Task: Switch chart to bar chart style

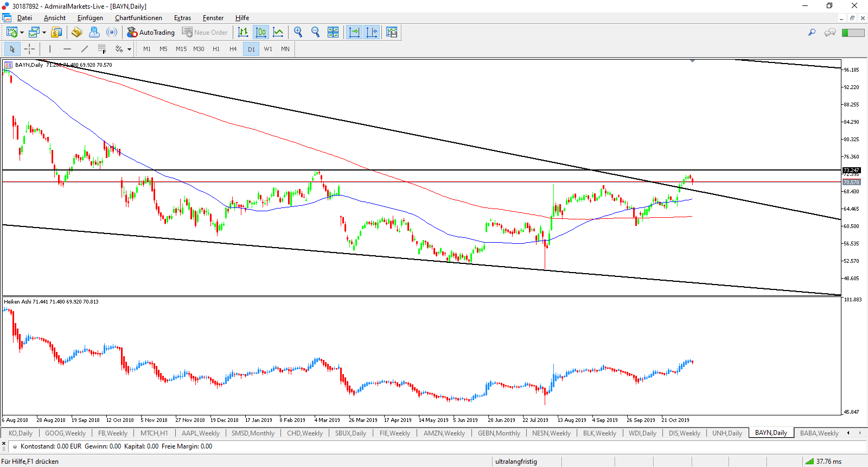Action: tap(243, 33)
